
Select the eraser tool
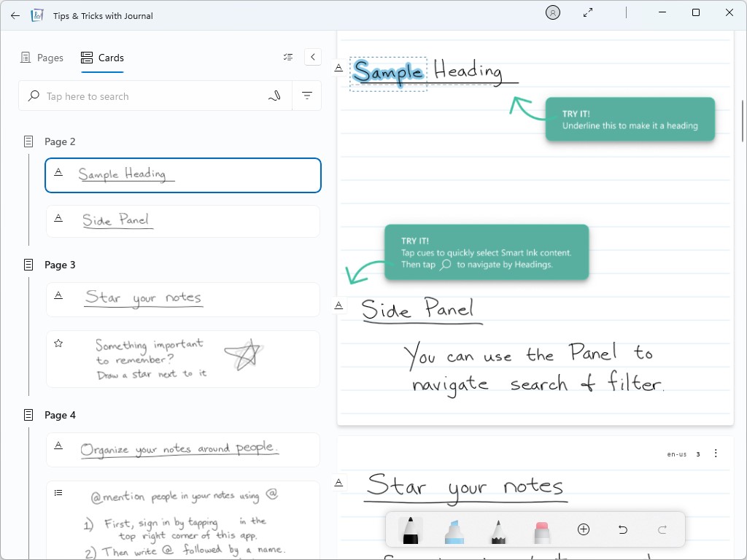[x=542, y=532]
